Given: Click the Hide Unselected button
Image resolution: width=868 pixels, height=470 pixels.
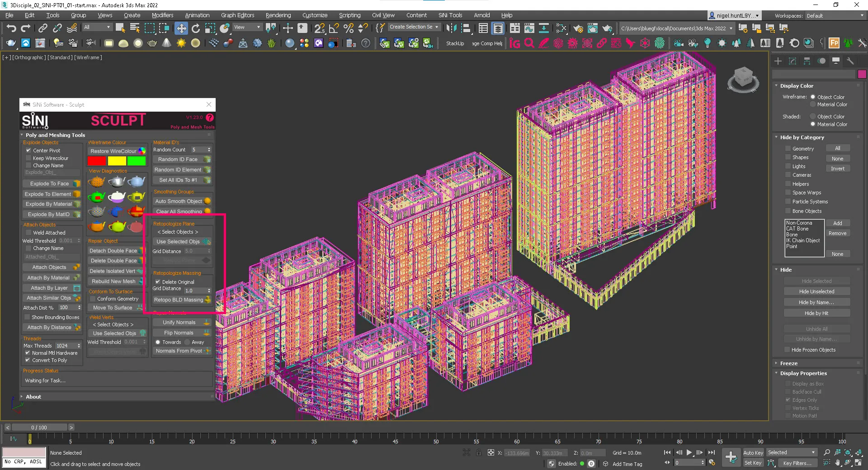Looking at the screenshot, I should [x=816, y=291].
